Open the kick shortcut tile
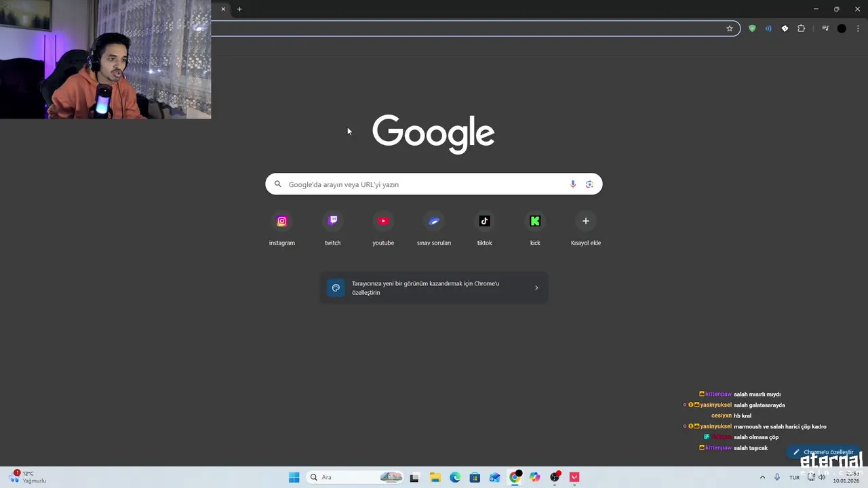 (x=535, y=228)
